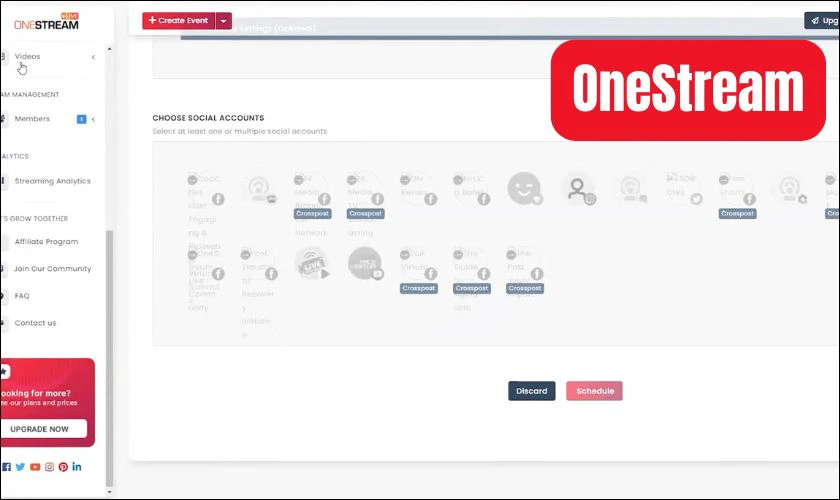Click the sidebar scrollbar thumb
The height and width of the screenshot is (500, 840).
(110, 358)
